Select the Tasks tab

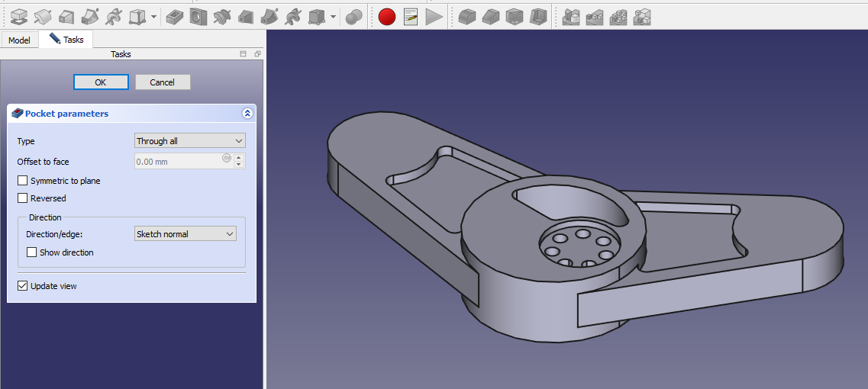pyautogui.click(x=66, y=39)
